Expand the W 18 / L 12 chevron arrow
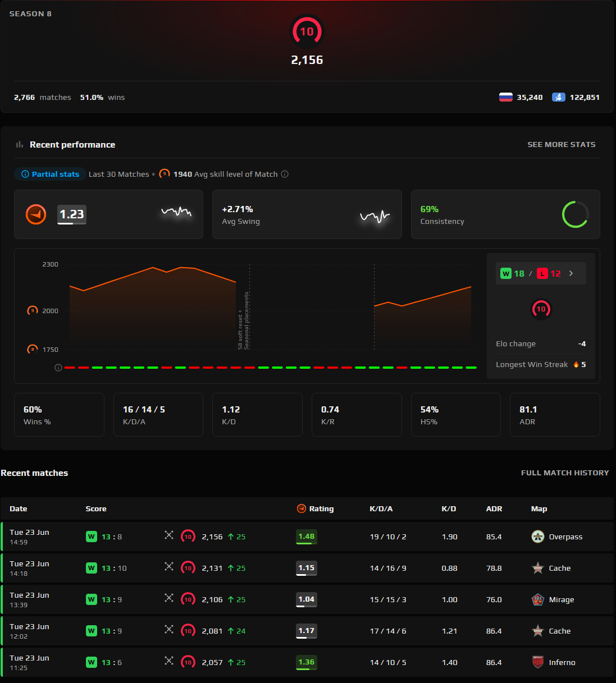This screenshot has width=616, height=683. pyautogui.click(x=571, y=273)
